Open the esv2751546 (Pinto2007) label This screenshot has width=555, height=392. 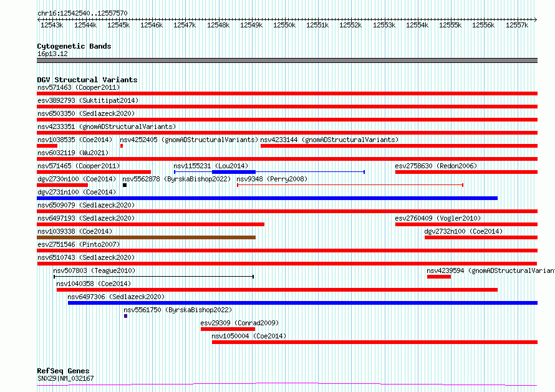(x=79, y=244)
